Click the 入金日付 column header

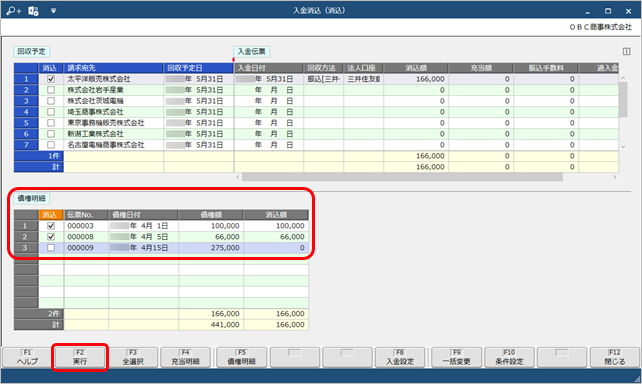pyautogui.click(x=269, y=68)
